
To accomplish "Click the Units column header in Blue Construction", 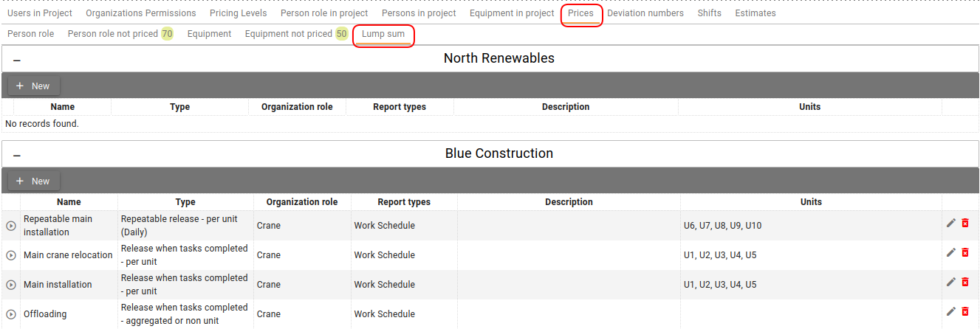I will [x=811, y=202].
